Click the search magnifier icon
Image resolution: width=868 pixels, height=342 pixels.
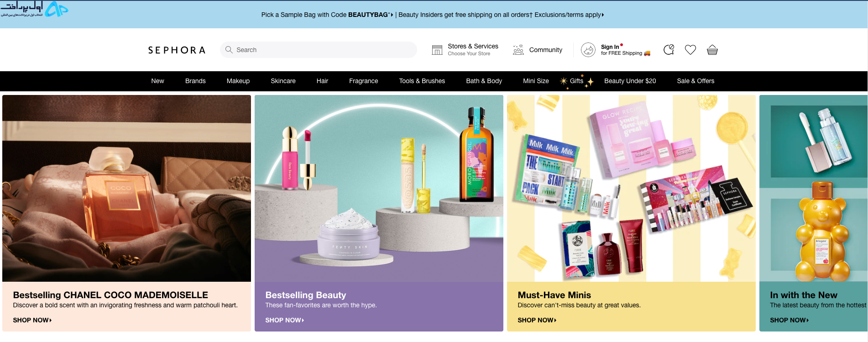pos(229,50)
